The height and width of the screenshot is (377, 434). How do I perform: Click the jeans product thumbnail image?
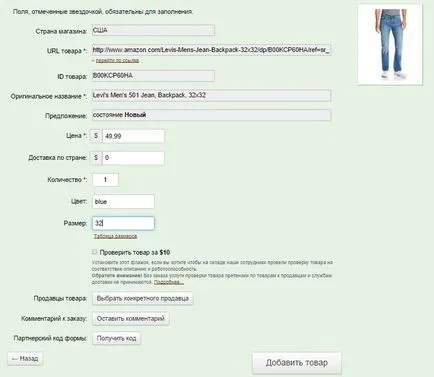[390, 44]
